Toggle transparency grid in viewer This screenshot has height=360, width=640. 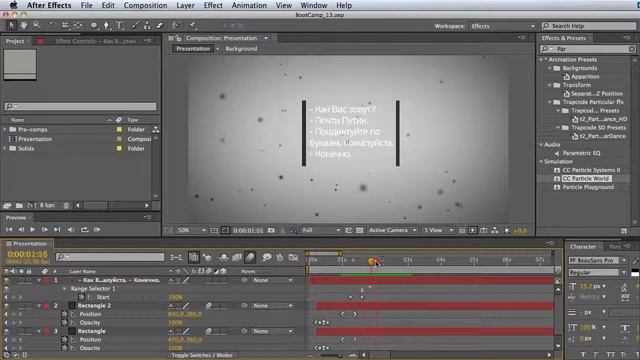[x=360, y=231]
